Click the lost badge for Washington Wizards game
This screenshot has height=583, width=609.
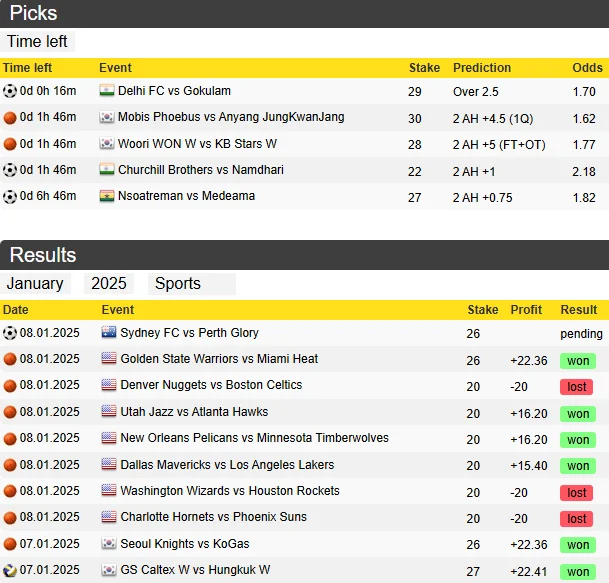click(577, 492)
